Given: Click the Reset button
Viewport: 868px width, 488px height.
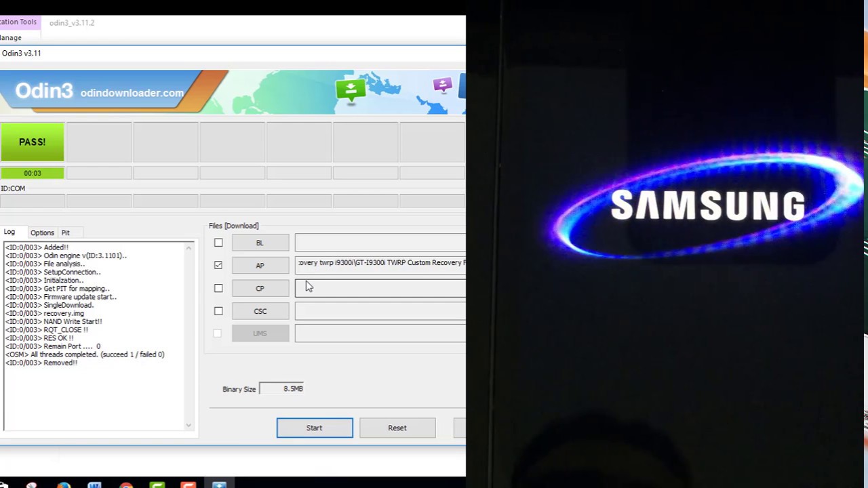Looking at the screenshot, I should coord(397,428).
